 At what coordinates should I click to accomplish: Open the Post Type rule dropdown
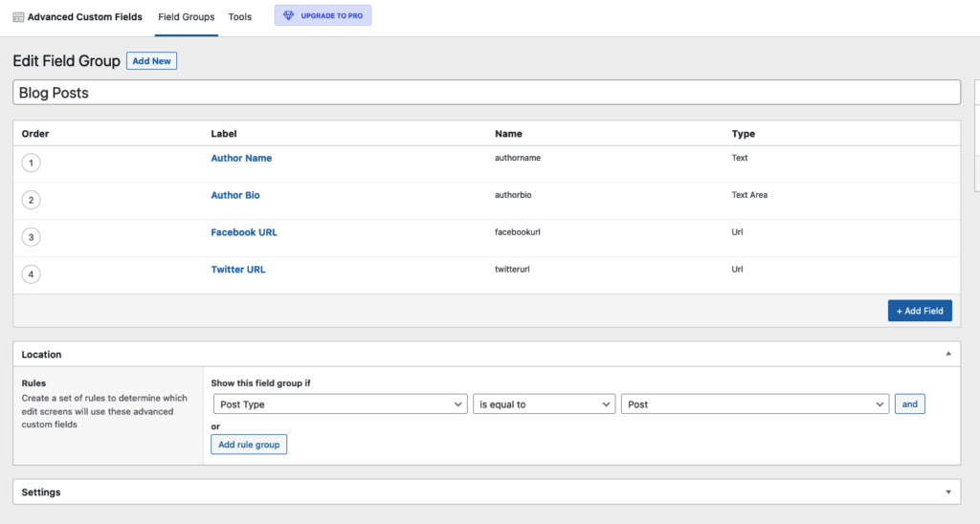[x=340, y=404]
